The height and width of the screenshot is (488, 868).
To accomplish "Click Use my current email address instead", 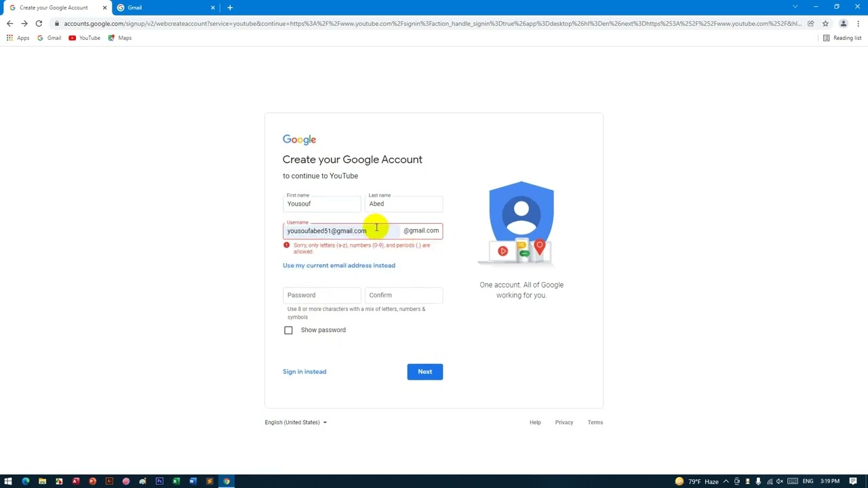I will pos(338,266).
